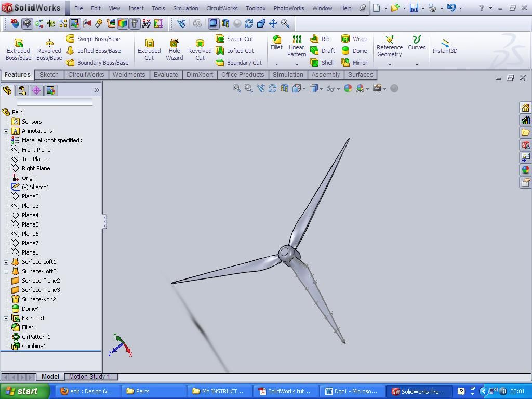
Task: Open the PropertyManager tab icon
Action: point(22,90)
